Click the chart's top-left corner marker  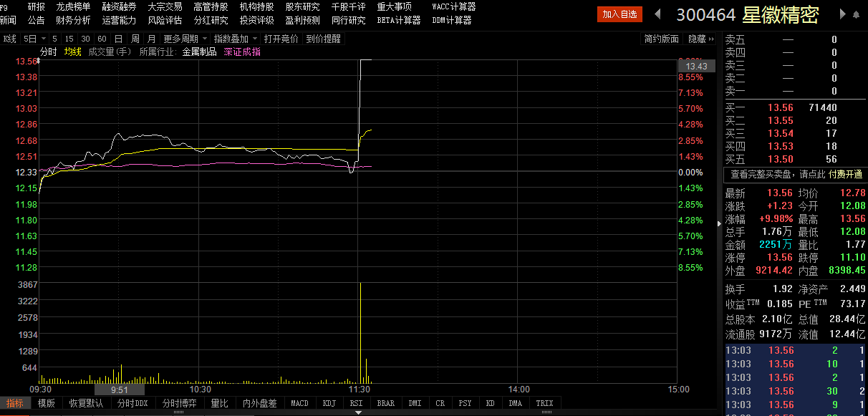coord(39,62)
